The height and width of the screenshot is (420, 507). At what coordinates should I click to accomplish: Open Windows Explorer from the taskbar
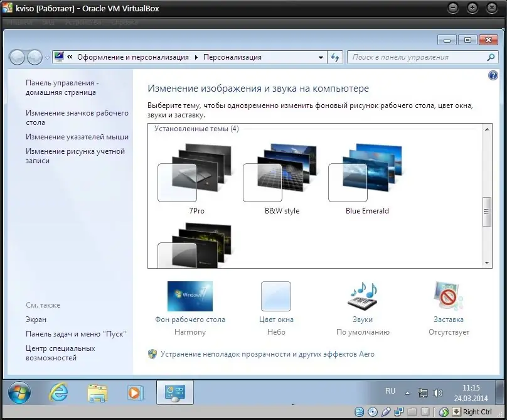[x=97, y=392]
